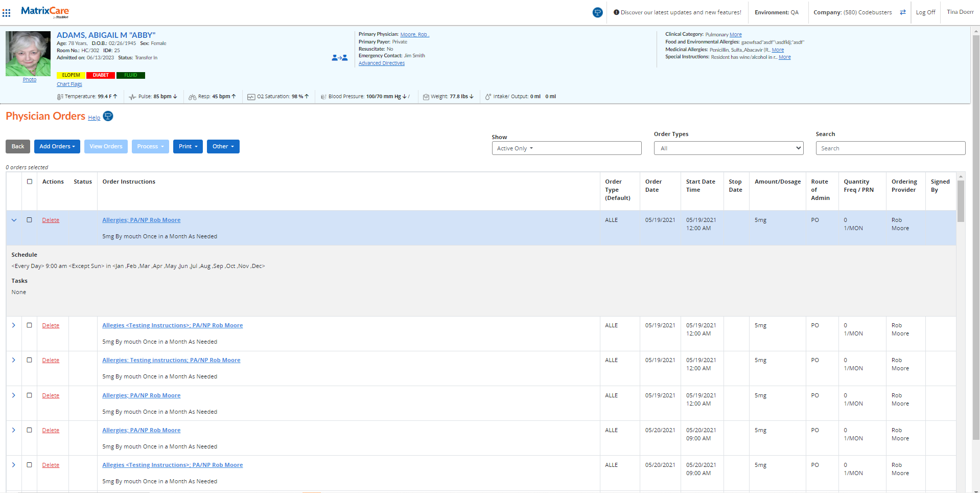
Task: Open the Other dropdown menu
Action: [223, 146]
